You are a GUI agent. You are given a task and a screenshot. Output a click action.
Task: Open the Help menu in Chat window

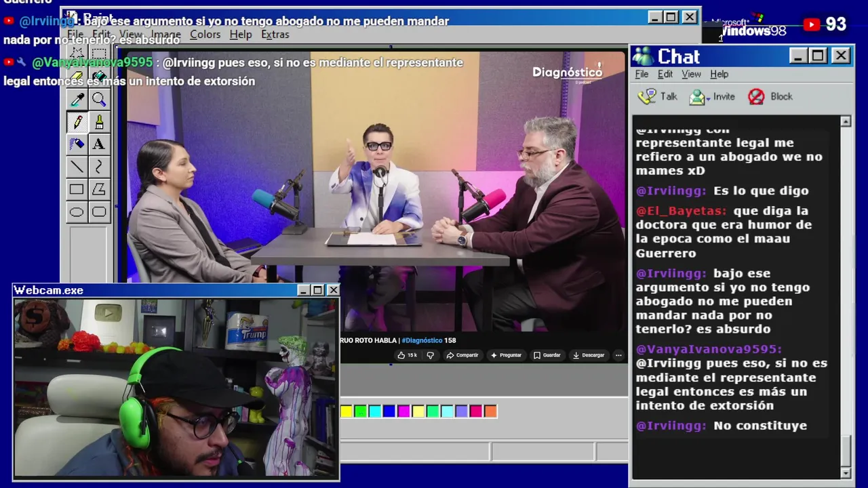(719, 74)
